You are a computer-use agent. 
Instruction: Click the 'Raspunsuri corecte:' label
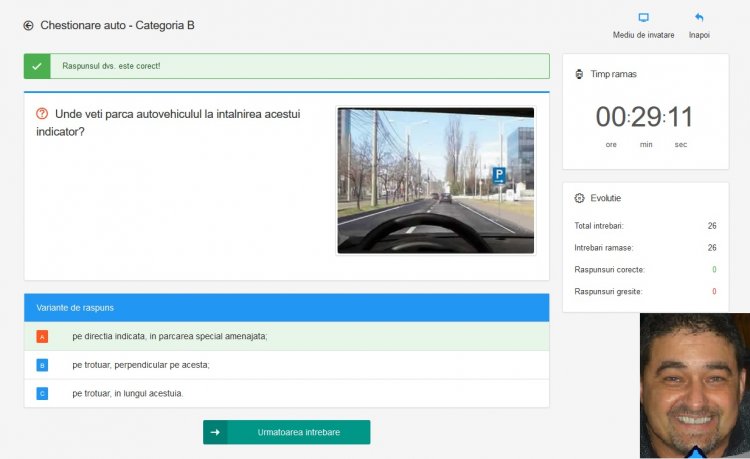[609, 270]
